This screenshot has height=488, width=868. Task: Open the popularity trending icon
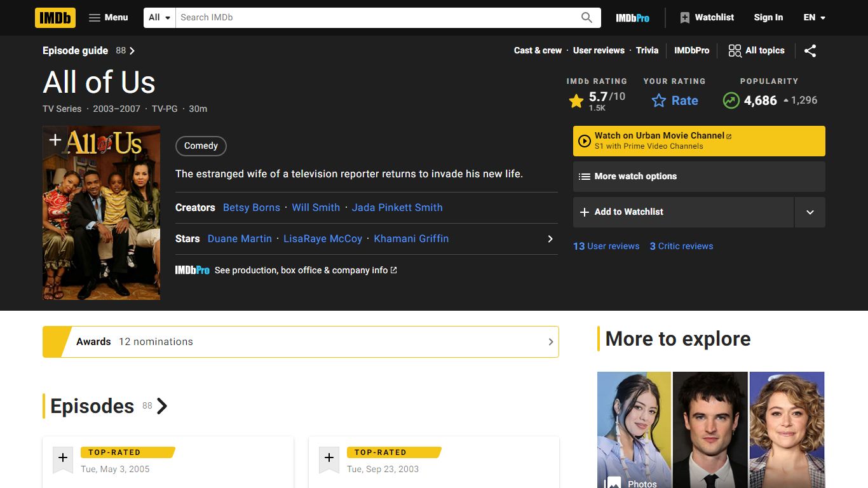click(731, 100)
